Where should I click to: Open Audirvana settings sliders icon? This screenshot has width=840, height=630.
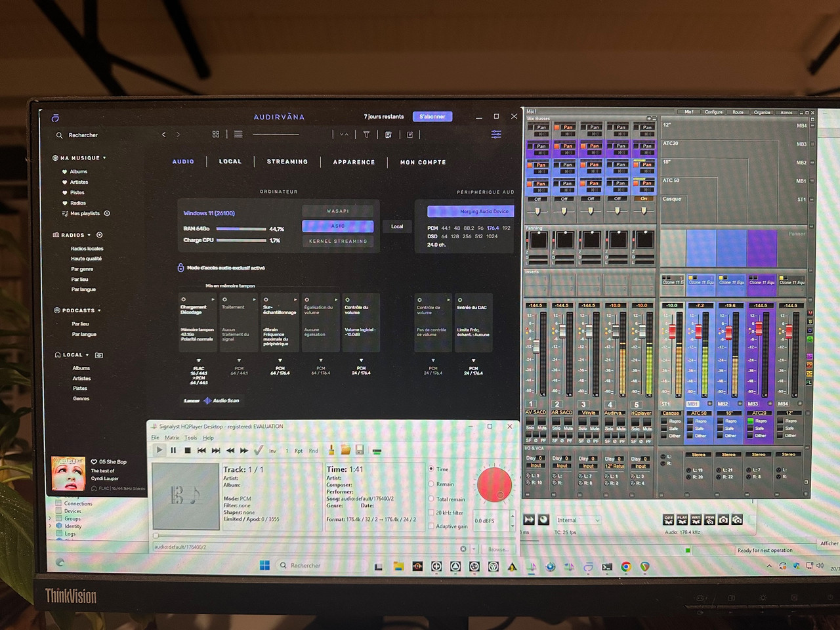click(x=496, y=134)
